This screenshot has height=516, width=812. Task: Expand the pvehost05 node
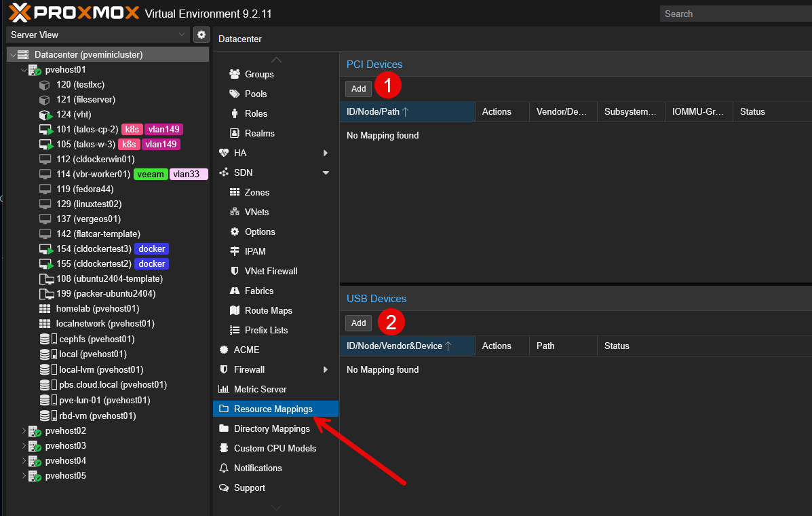click(24, 475)
